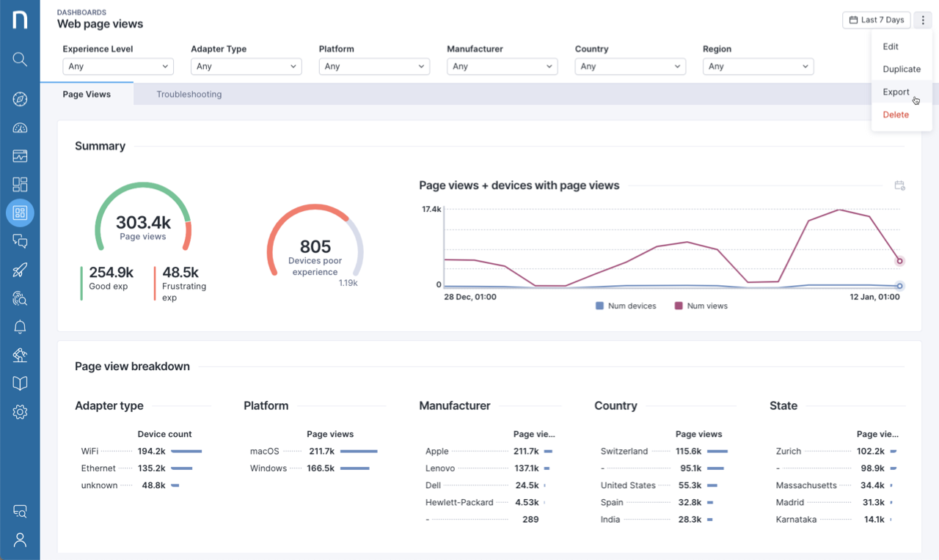Click the Last 7 Days date button
Screen dimensions: 939x560
coord(876,20)
